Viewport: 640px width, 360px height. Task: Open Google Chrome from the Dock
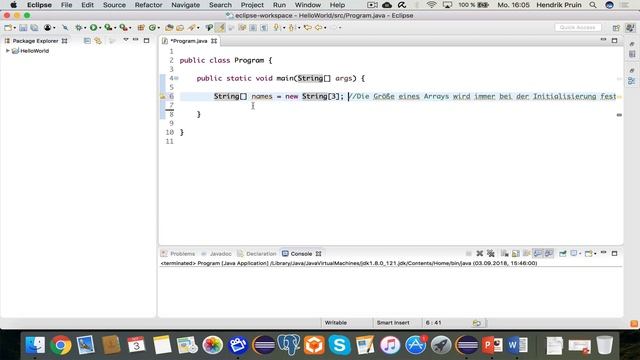click(61, 345)
